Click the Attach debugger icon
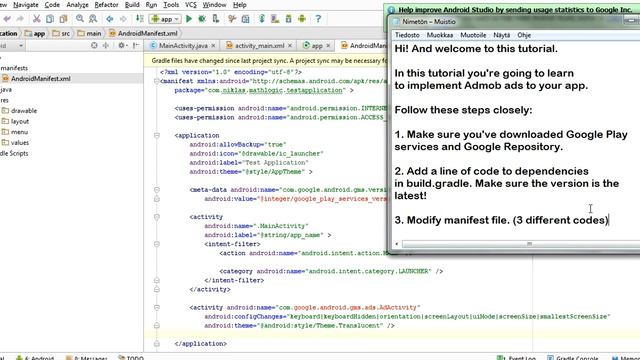640x360 pixels. [216, 19]
